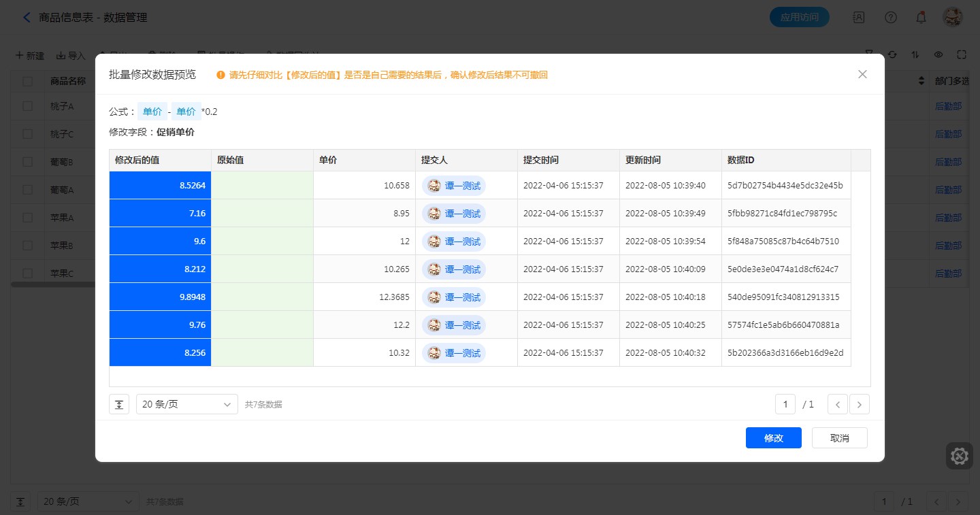The image size is (980, 515).
Task: Open the notification bell
Action: coord(921,18)
